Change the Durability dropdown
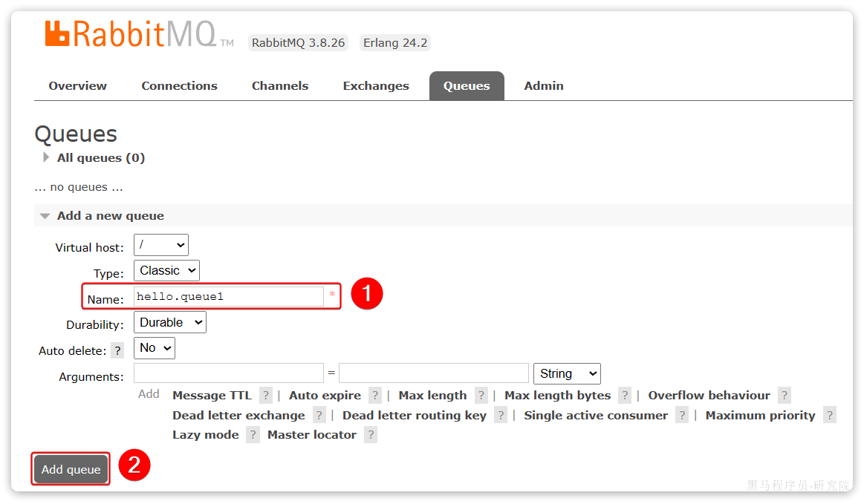The height and width of the screenshot is (504, 864). point(169,322)
